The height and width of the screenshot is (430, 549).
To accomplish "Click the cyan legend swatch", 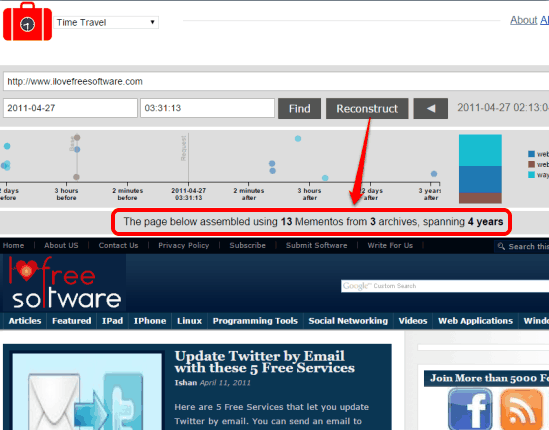I will (x=531, y=174).
